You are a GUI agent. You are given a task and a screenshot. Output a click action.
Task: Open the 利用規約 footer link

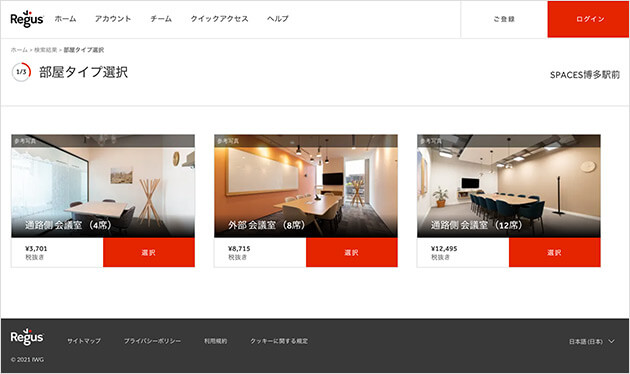coord(216,341)
